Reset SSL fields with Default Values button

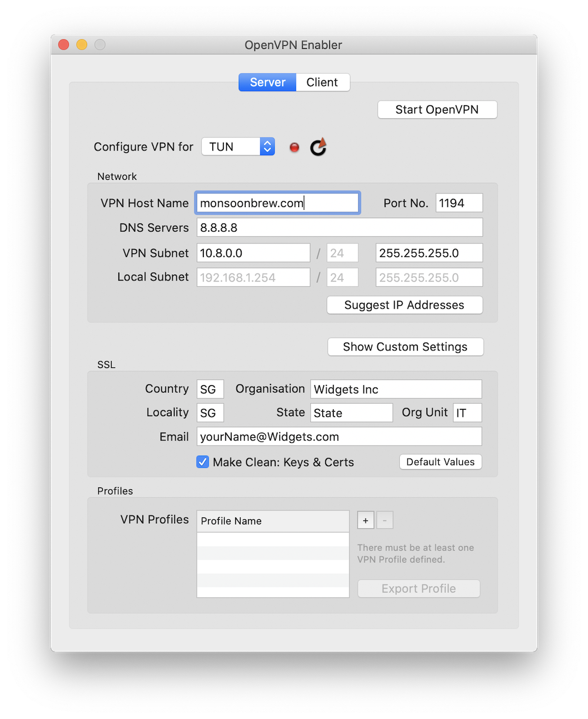pyautogui.click(x=440, y=462)
